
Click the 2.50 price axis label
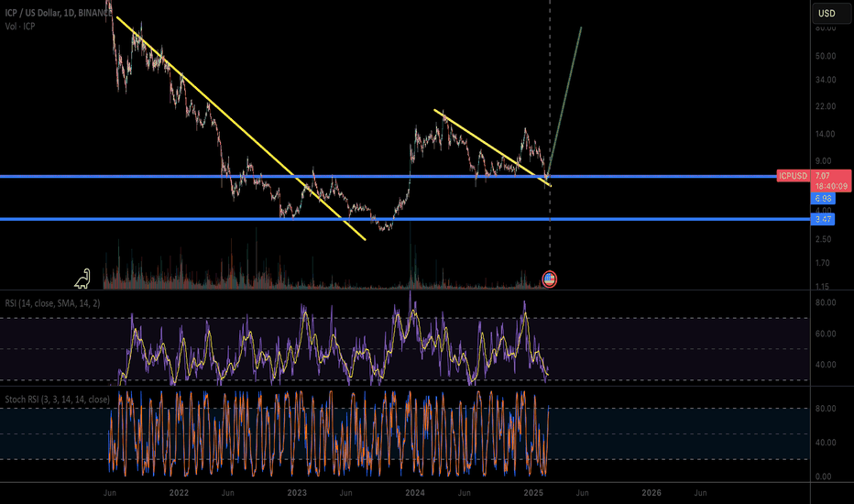point(824,239)
